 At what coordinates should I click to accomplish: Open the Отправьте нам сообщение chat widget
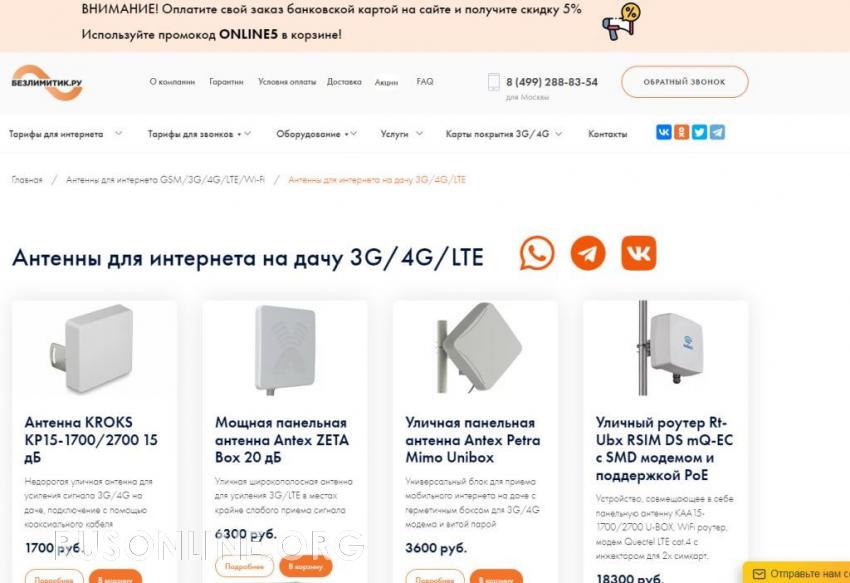797,573
